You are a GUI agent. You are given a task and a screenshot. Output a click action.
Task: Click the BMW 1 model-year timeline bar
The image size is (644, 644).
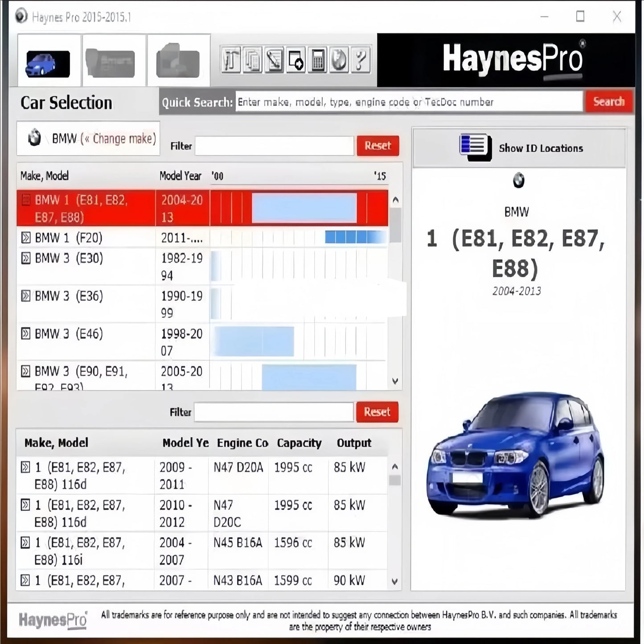(x=304, y=208)
